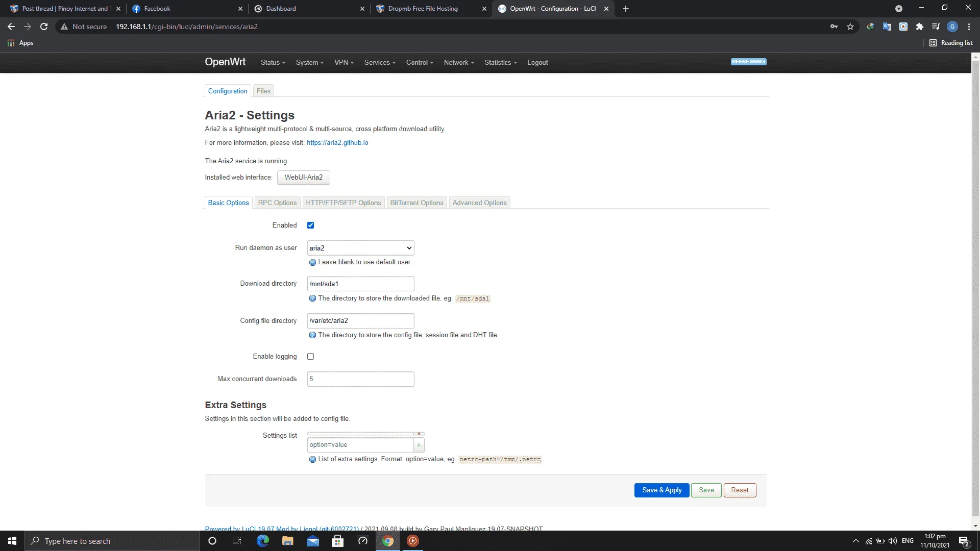
Task: Open the Chrome profile avatar
Action: [952, 27]
